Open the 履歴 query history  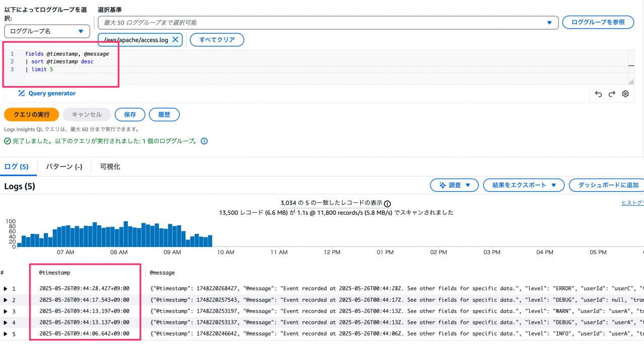click(x=164, y=115)
